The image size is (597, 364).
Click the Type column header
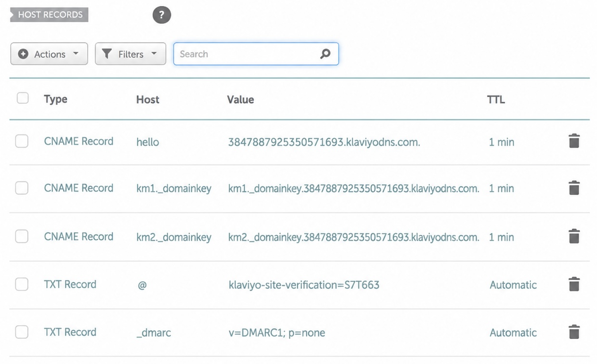[56, 99]
